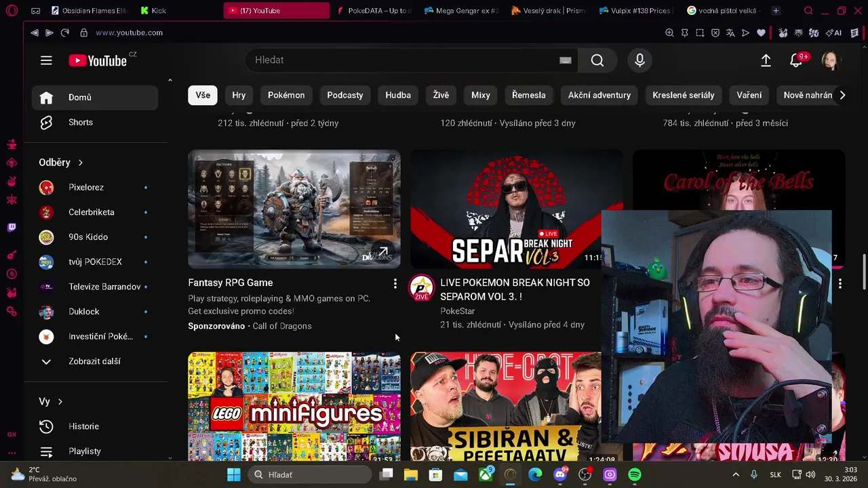Open options menu for Fantasy RPG Game ad
868x488 pixels.
(395, 284)
